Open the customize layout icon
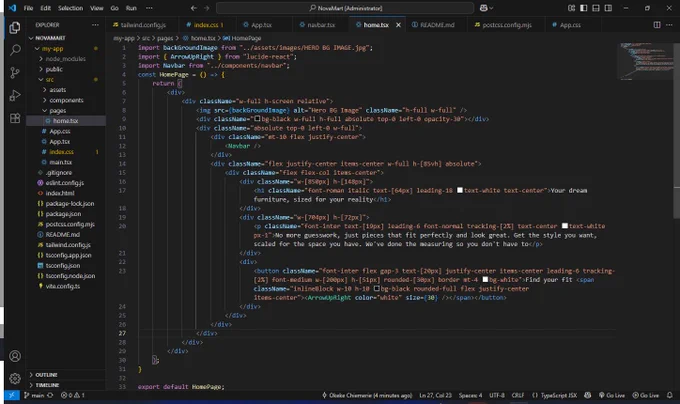The width and height of the screenshot is (680, 404). [572, 8]
